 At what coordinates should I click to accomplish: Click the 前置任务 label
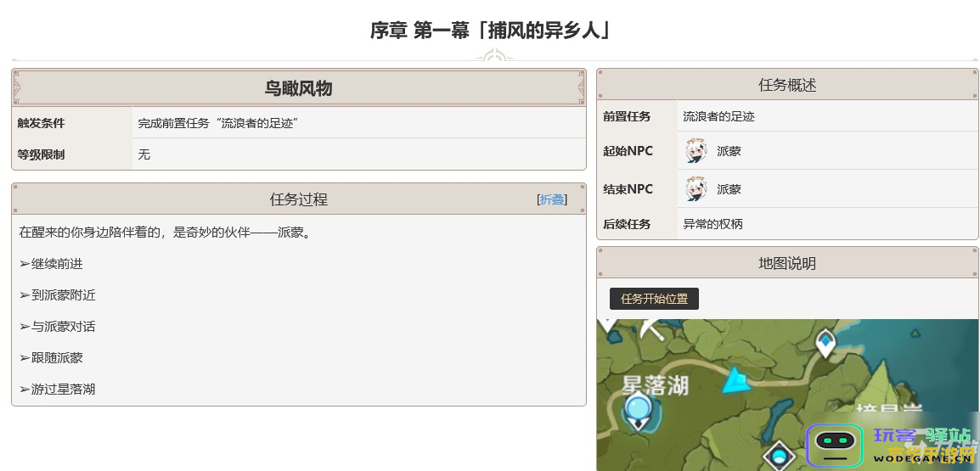(627, 116)
